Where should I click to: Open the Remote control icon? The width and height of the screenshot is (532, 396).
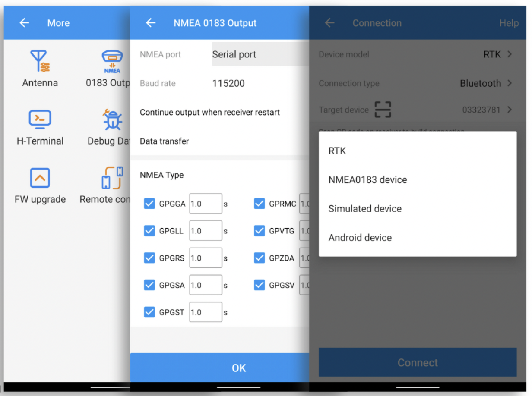click(112, 178)
